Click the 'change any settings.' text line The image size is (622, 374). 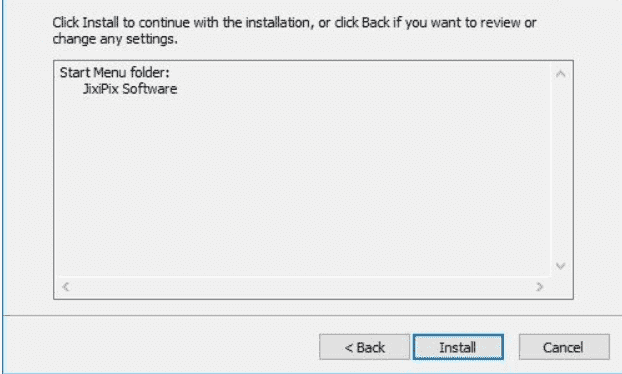click(x=115, y=39)
